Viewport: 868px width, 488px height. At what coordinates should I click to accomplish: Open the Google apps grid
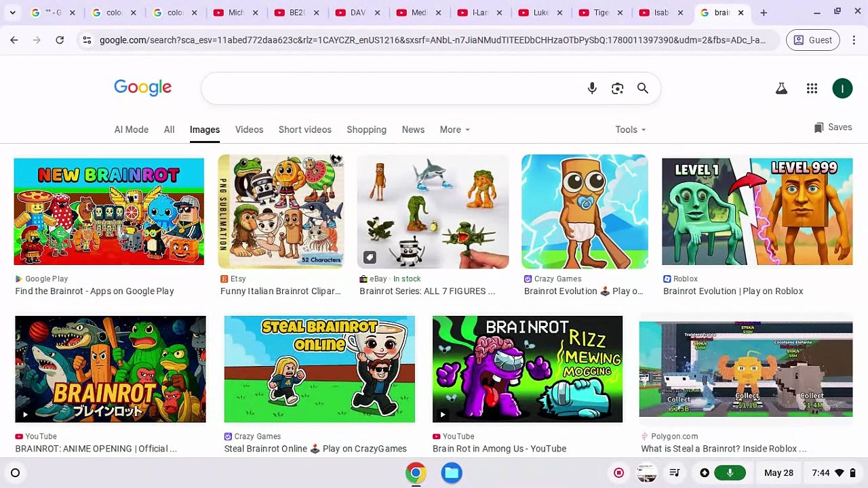(x=812, y=88)
